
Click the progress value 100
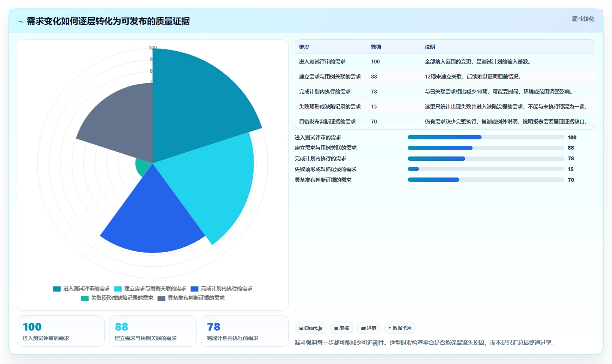pos(572,138)
